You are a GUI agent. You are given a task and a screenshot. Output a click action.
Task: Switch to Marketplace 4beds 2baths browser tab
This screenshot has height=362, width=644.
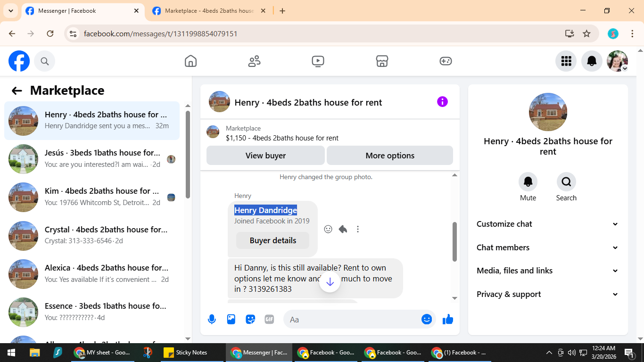point(210,11)
